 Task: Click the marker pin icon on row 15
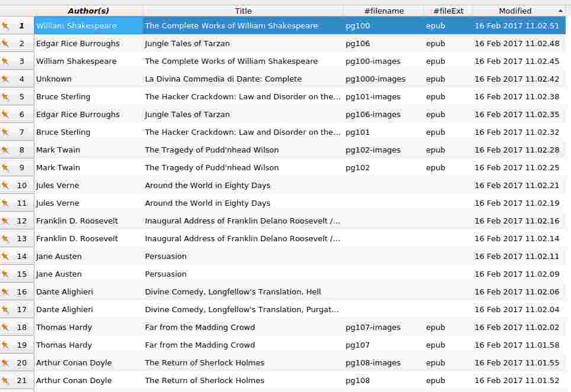click(5, 274)
